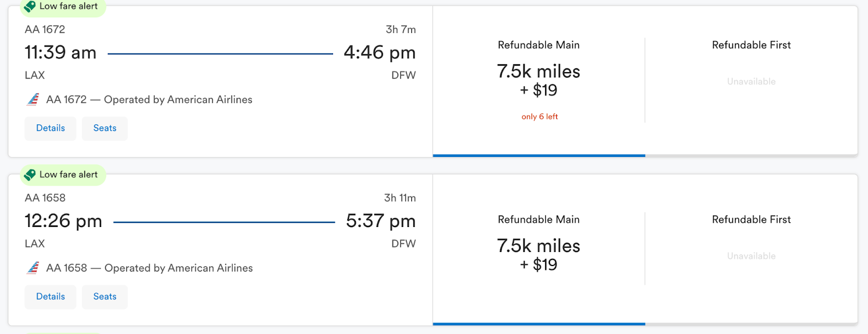The width and height of the screenshot is (868, 334).
Task: Click the second Low fare alert badge
Action: [68, 174]
